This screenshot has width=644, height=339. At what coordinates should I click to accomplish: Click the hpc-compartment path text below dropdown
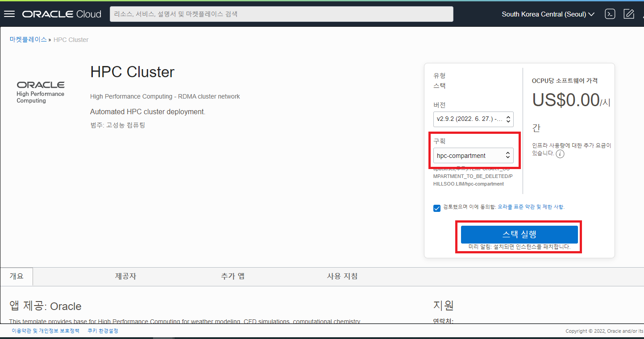[x=474, y=176]
